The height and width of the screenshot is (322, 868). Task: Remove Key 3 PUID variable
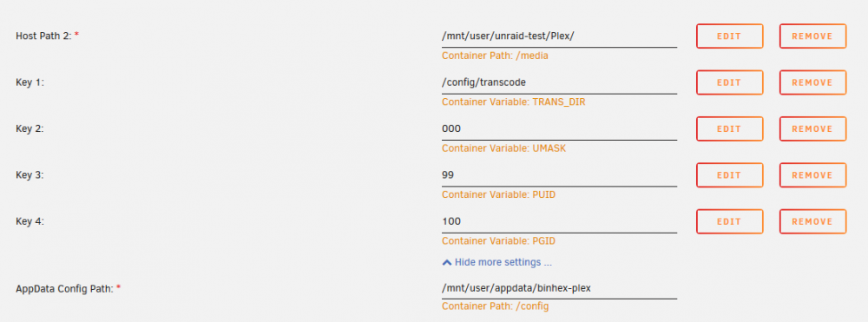pyautogui.click(x=812, y=175)
